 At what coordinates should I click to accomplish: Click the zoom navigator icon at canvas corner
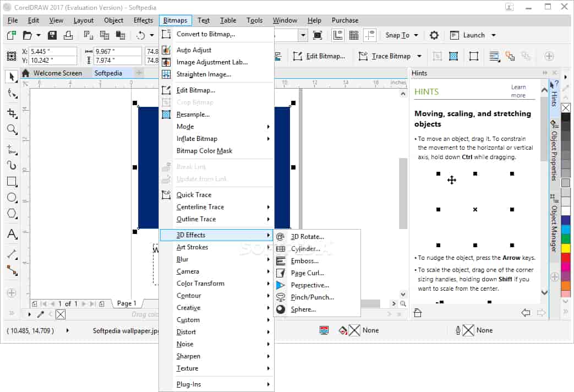click(x=403, y=303)
